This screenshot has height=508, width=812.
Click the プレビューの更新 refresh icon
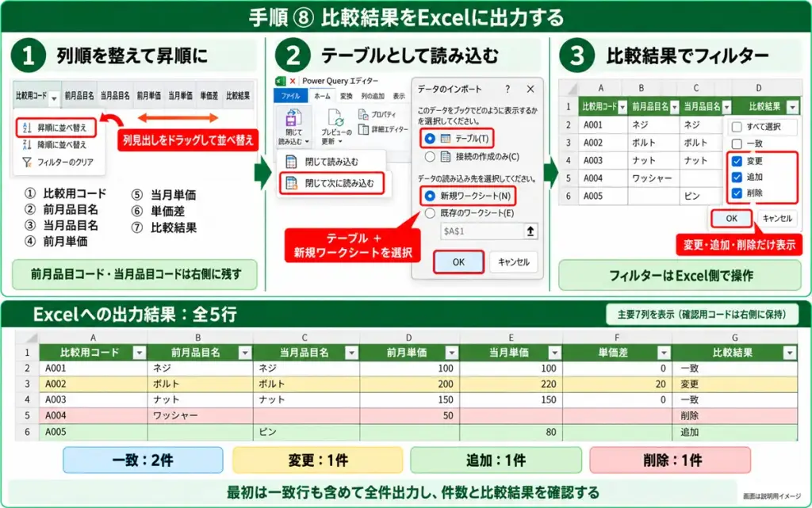click(336, 118)
